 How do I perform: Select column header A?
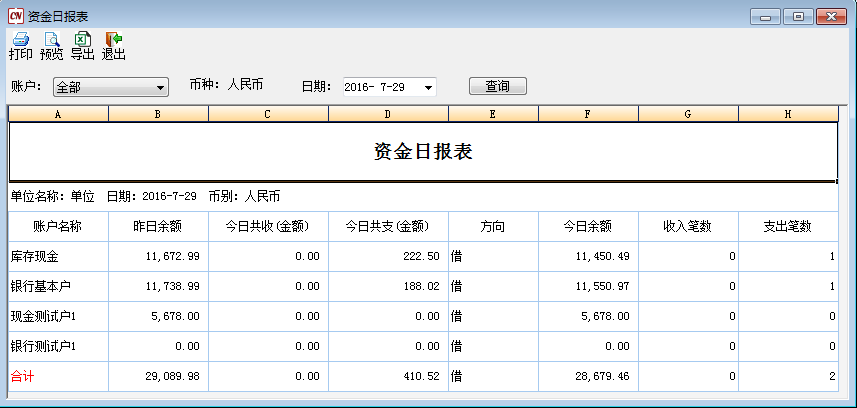[58, 114]
